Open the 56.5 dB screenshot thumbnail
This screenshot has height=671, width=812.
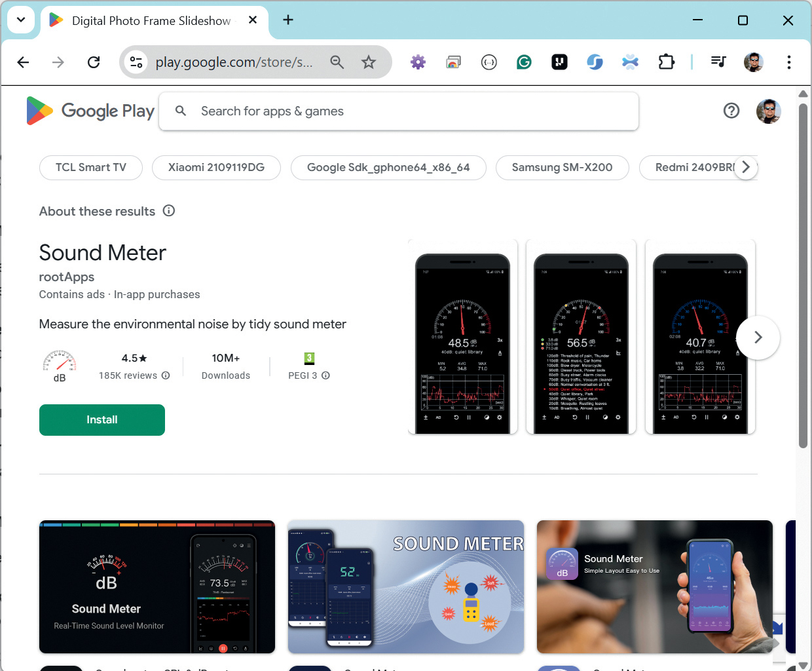[x=581, y=337]
